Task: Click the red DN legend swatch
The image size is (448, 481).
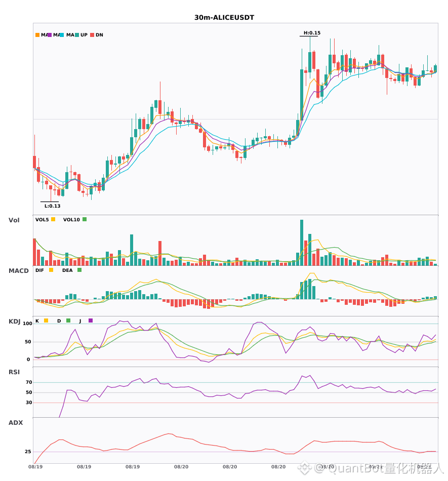Action: pyautogui.click(x=92, y=35)
